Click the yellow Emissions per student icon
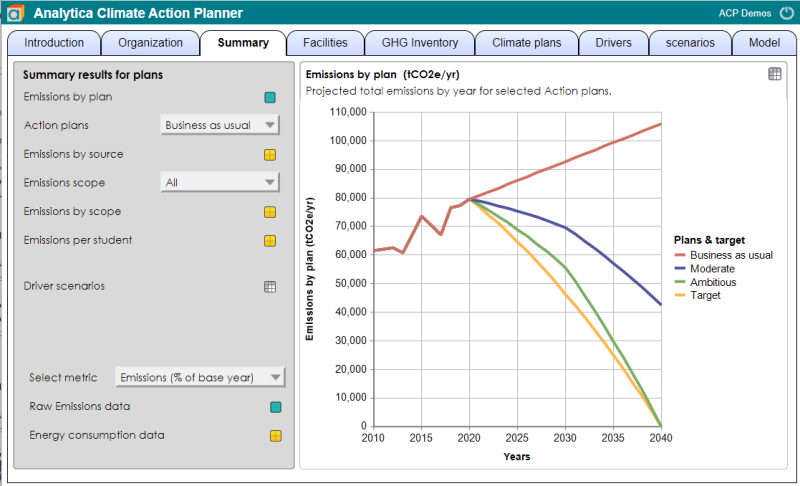Image resolution: width=800 pixels, height=486 pixels. 270,241
